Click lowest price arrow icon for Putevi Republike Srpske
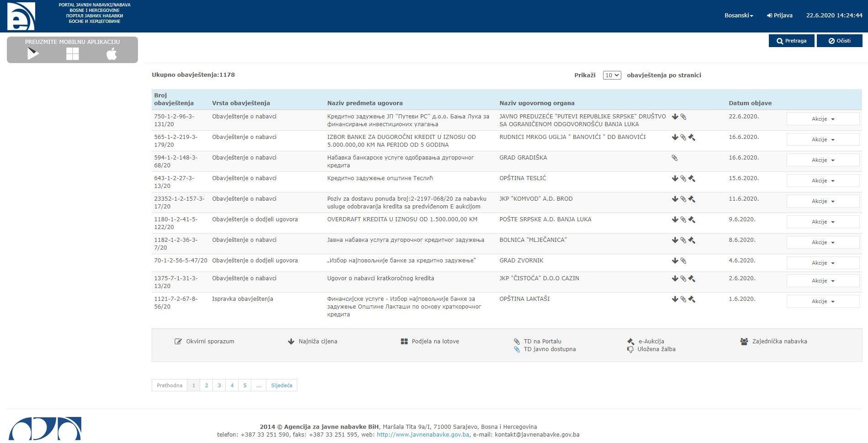The width and height of the screenshot is (868, 443). (x=675, y=117)
